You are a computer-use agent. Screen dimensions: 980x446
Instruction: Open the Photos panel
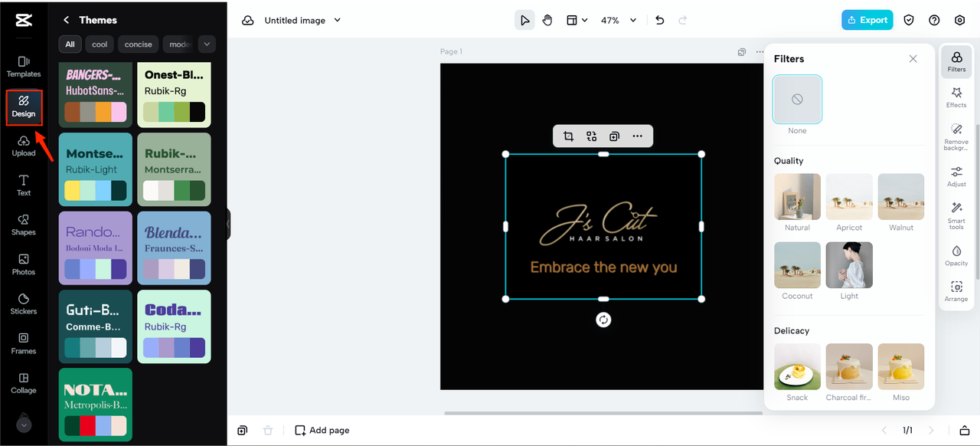(x=24, y=264)
